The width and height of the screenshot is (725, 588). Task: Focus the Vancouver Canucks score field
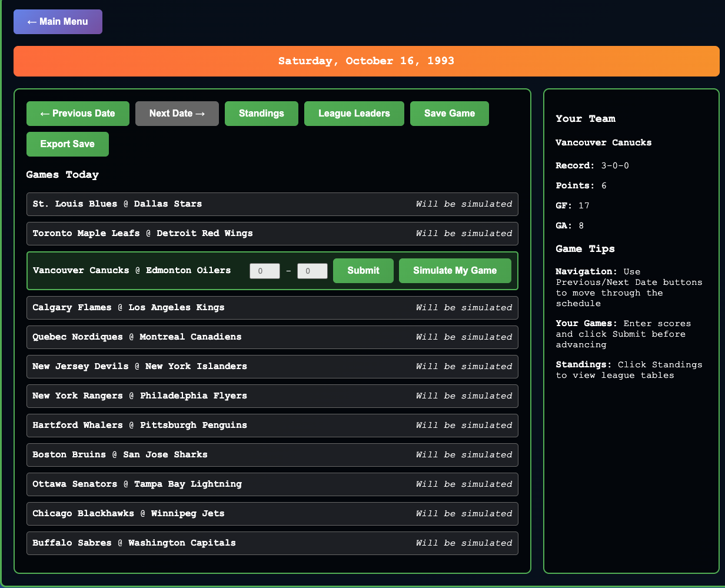click(264, 271)
